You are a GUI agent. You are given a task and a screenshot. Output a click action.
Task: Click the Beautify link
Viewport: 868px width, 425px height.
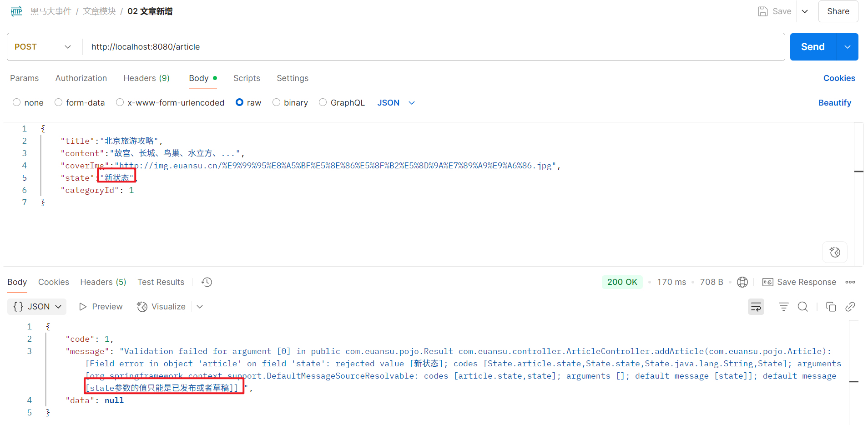point(834,103)
